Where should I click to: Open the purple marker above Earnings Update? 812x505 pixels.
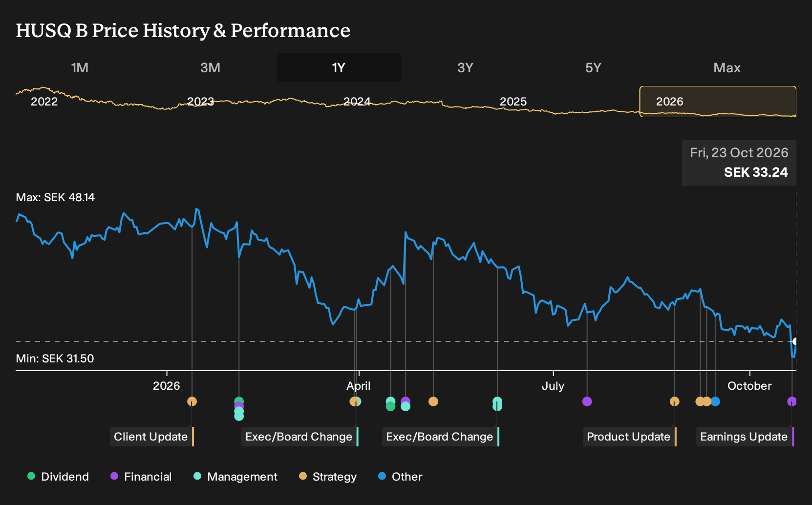(792, 401)
